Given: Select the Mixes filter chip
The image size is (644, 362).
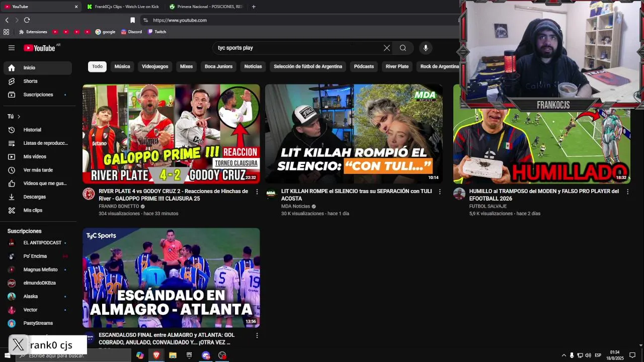Looking at the screenshot, I should pos(186,66).
